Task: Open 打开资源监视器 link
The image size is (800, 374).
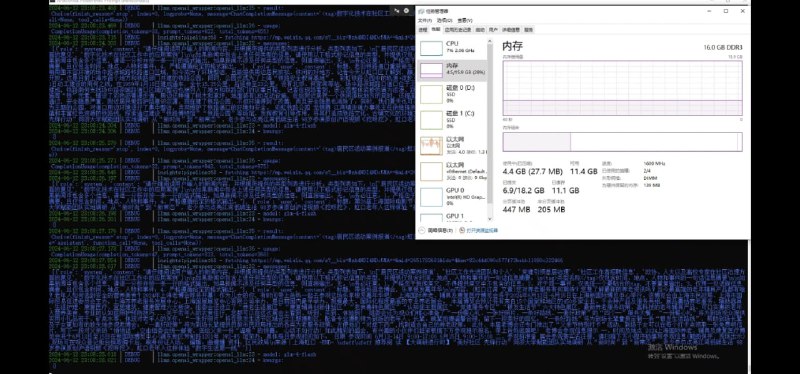Action: 482,231
